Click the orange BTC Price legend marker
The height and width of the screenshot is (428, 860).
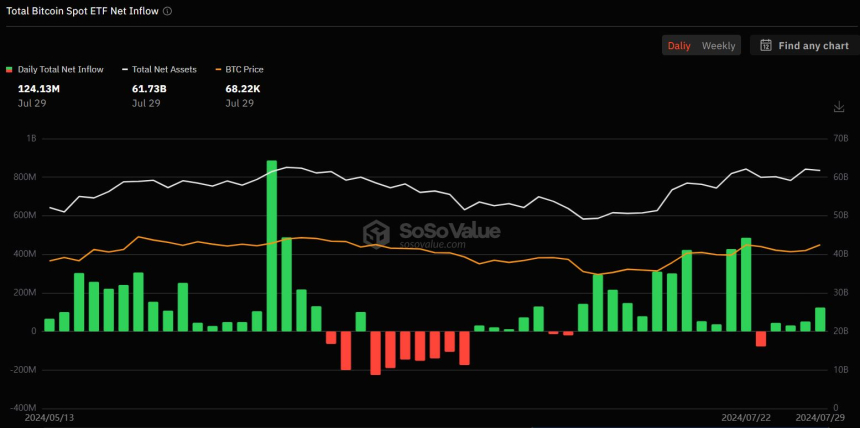pyautogui.click(x=218, y=70)
